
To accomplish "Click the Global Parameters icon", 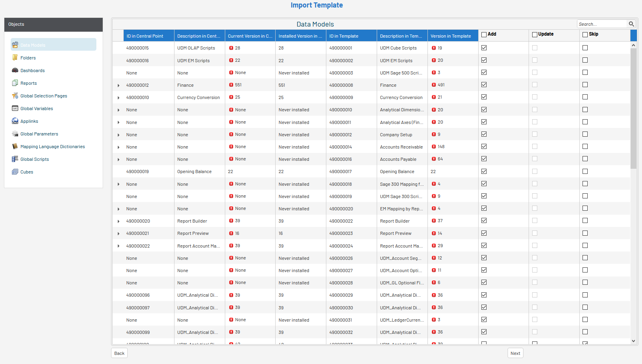I will click(x=15, y=134).
